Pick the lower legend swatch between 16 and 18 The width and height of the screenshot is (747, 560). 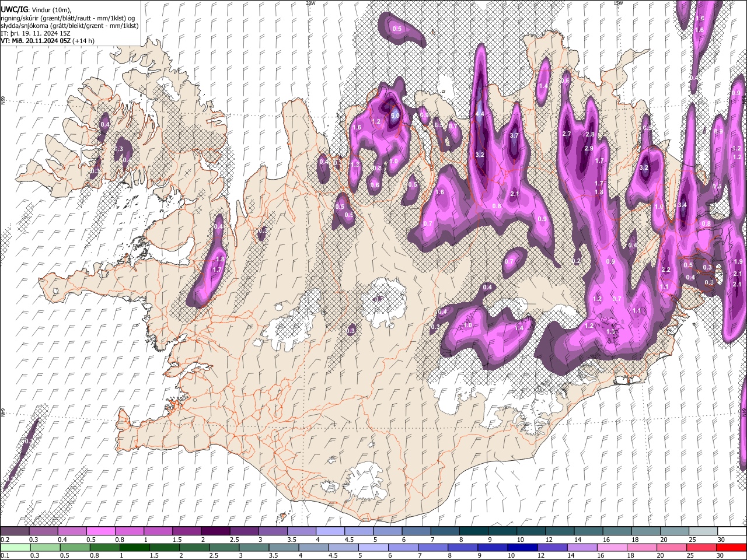click(612, 547)
